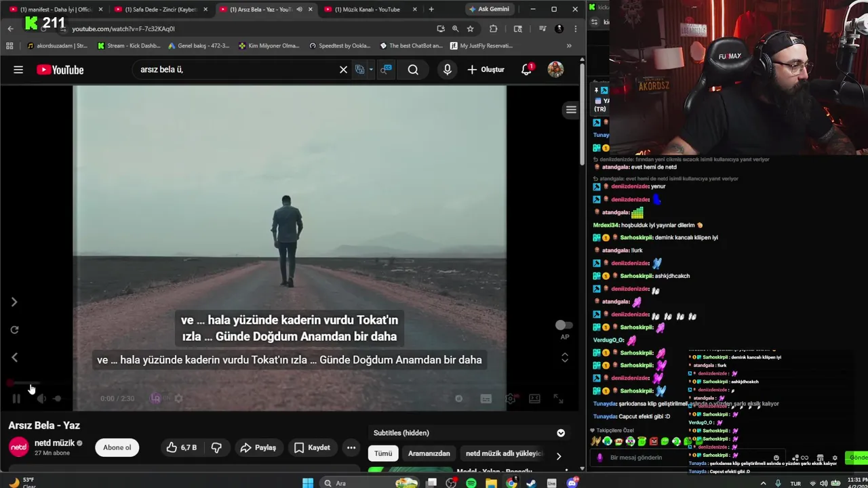Open the browser extensions puzzle icon
This screenshot has width=868, height=488.
(x=493, y=28)
